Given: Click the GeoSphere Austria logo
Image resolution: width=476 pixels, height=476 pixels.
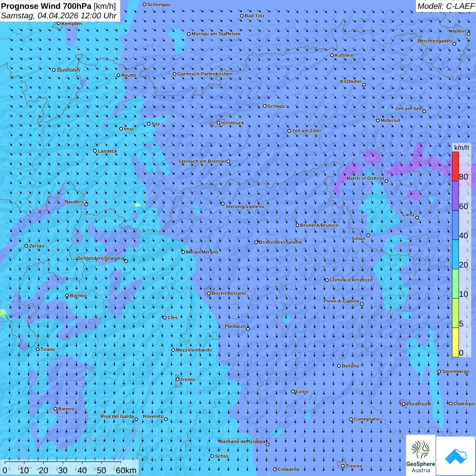Looking at the screenshot, I should coord(421,455).
